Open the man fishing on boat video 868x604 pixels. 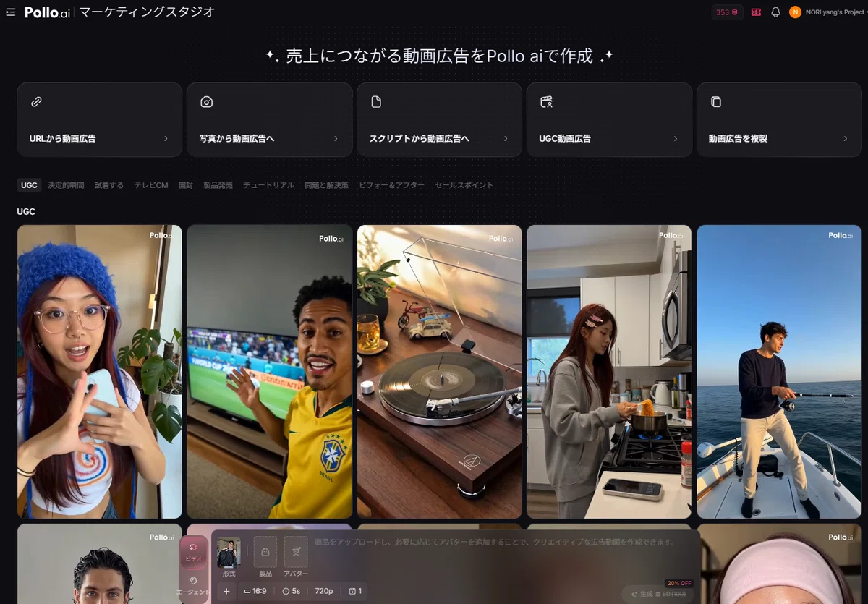(780, 372)
